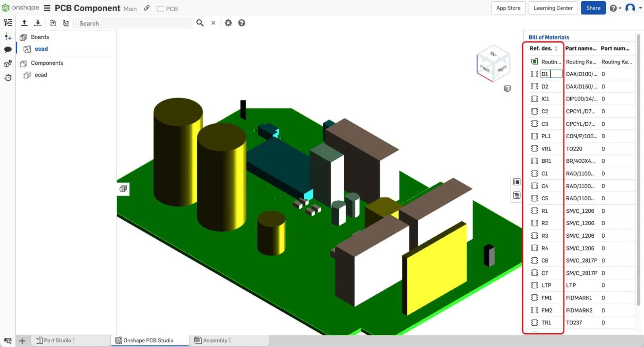
Task: Switch to the Assembly 1 tab
Action: coord(213,341)
